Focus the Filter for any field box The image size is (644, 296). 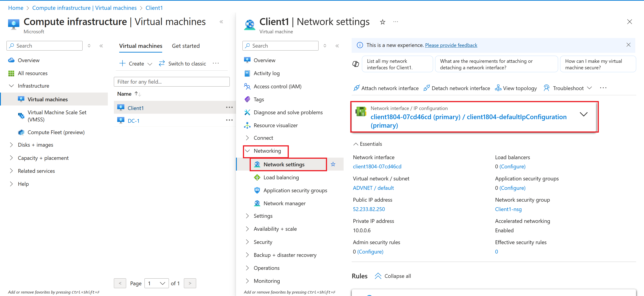click(x=172, y=82)
